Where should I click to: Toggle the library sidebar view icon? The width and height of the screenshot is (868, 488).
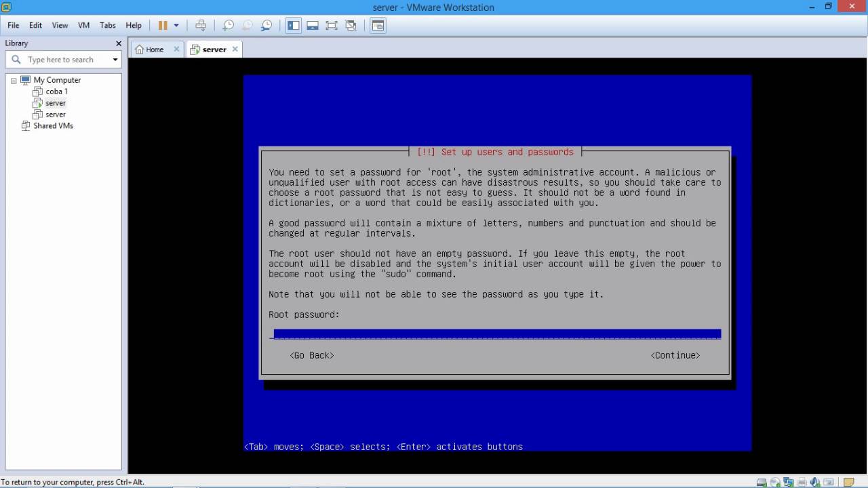pyautogui.click(x=294, y=25)
